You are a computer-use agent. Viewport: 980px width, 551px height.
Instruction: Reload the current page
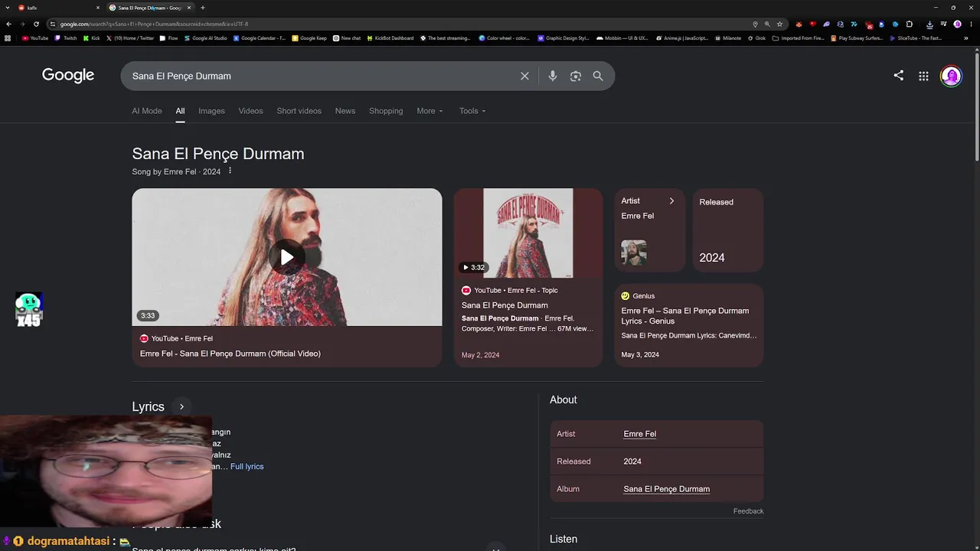(x=36, y=24)
